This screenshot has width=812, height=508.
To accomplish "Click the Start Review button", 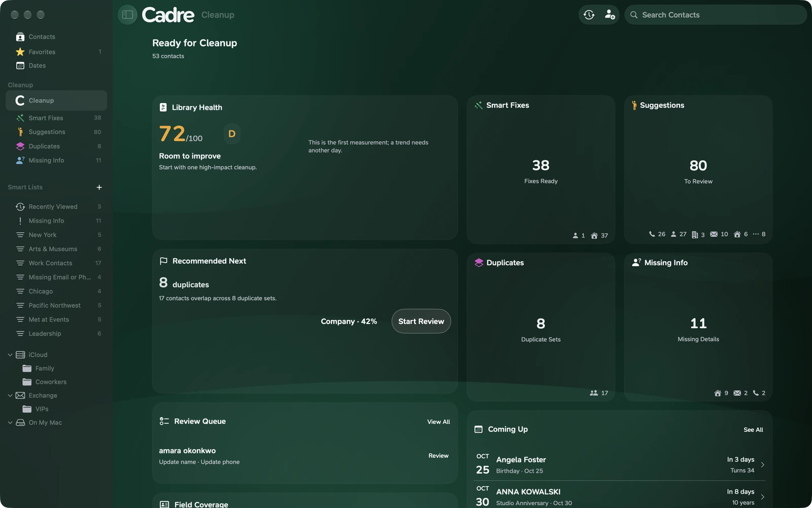I will pos(421,322).
